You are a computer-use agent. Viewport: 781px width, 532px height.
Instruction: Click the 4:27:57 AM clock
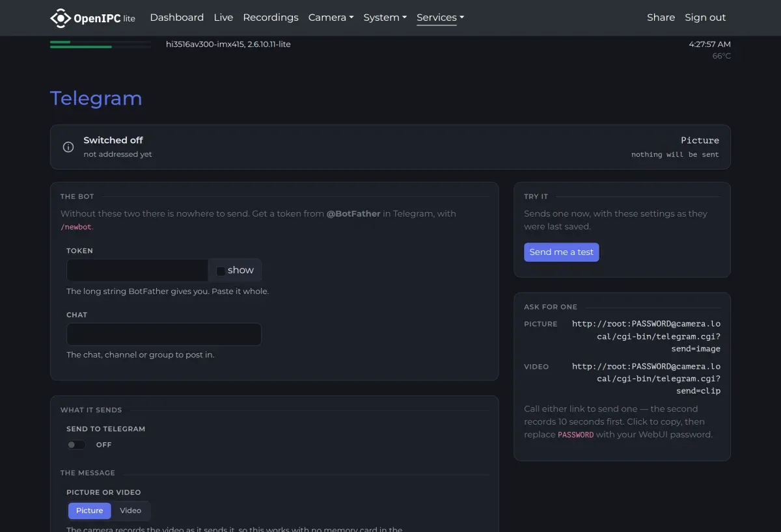709,44
